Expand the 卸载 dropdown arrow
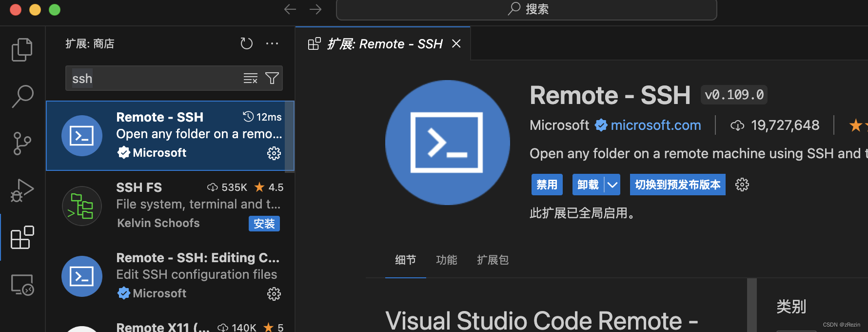Screen dimensions: 868x332 click(612, 185)
